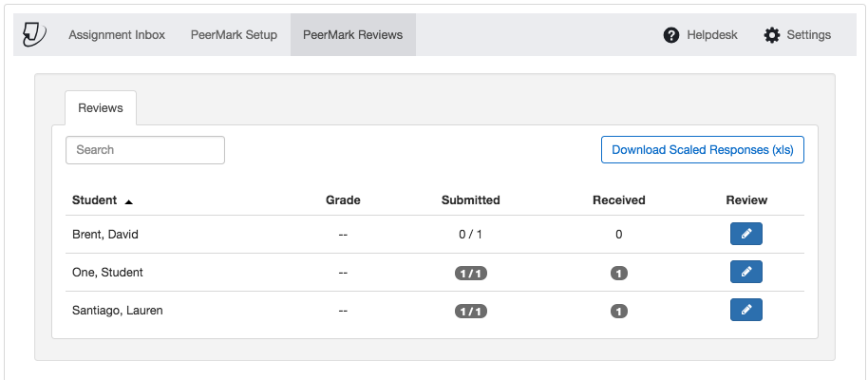Click pencil review icon for Santiago, Lauren
Image resolution: width=868 pixels, height=380 pixels.
tap(746, 311)
